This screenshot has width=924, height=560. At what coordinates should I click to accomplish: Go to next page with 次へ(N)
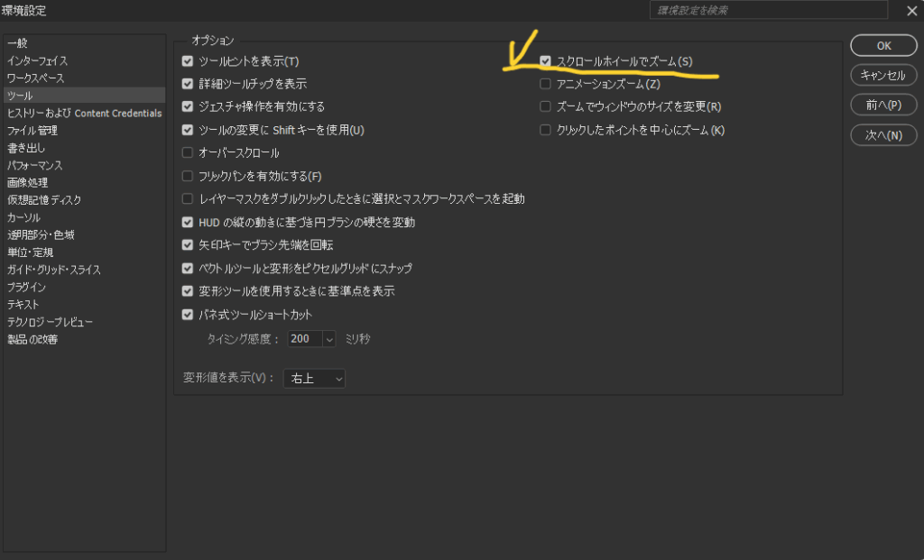883,135
